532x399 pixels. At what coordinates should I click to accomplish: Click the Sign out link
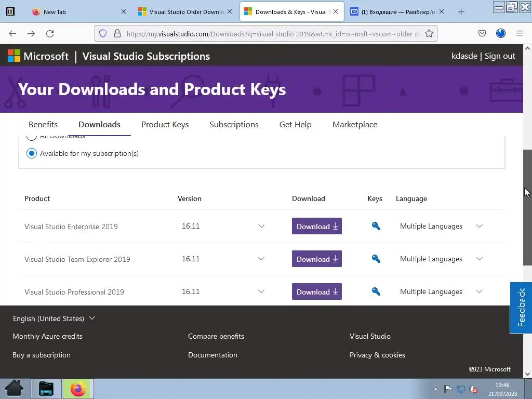[x=500, y=56]
